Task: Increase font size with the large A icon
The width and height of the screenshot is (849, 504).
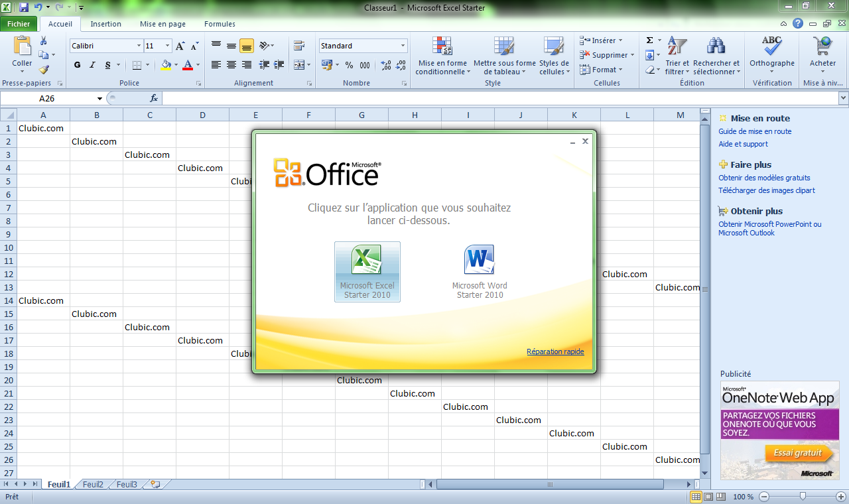Action: pyautogui.click(x=180, y=46)
